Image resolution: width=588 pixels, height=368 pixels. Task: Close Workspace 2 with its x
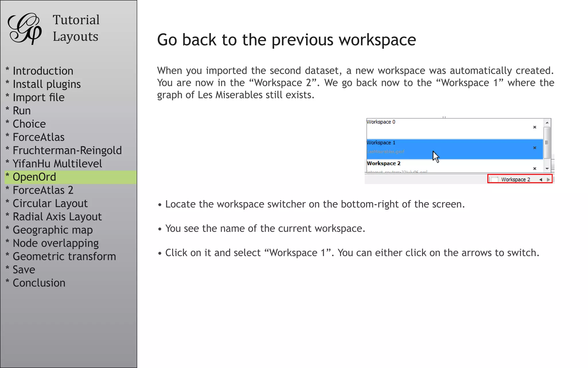pyautogui.click(x=535, y=168)
